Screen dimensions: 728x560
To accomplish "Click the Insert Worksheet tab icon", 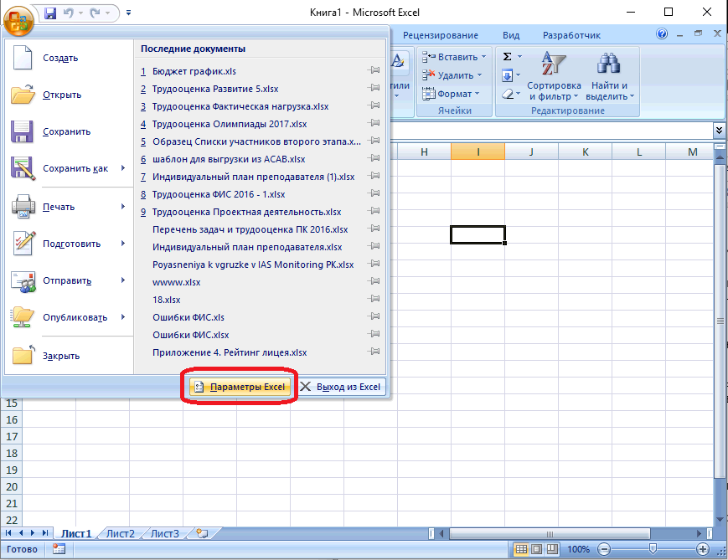I will coord(202,533).
